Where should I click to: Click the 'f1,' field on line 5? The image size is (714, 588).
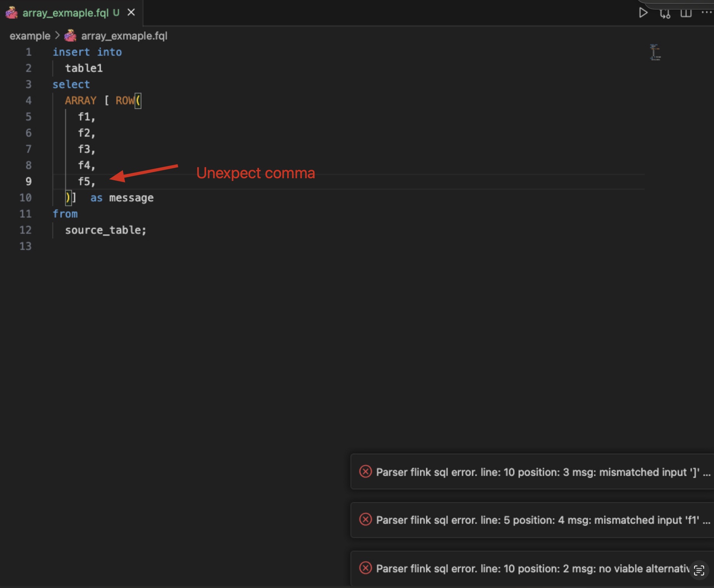[x=86, y=117]
